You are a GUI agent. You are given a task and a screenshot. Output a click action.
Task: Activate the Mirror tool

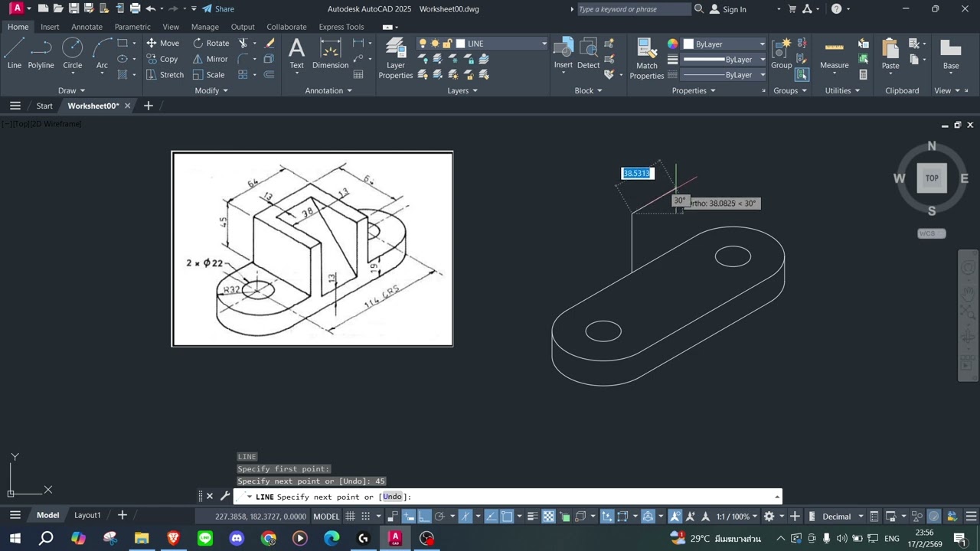[211, 59]
